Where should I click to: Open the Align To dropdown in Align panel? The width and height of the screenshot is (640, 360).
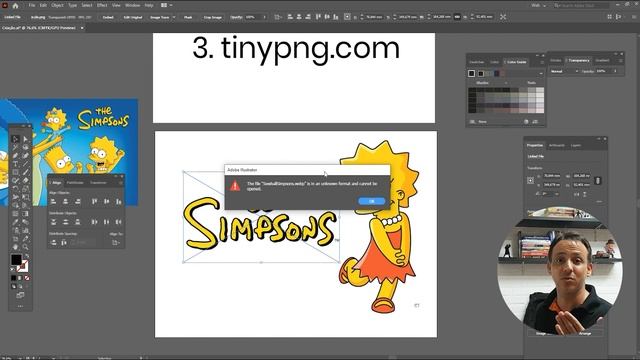[116, 243]
